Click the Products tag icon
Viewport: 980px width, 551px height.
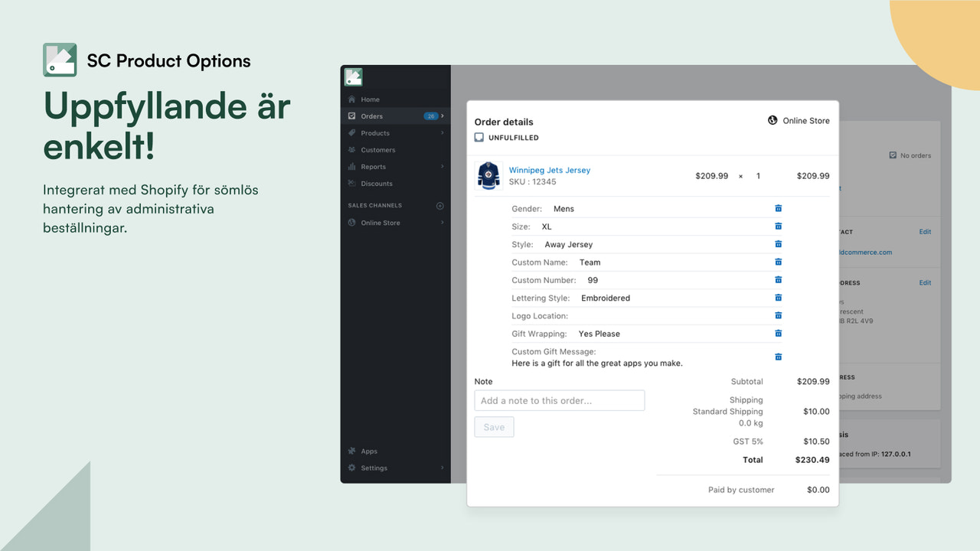click(352, 133)
